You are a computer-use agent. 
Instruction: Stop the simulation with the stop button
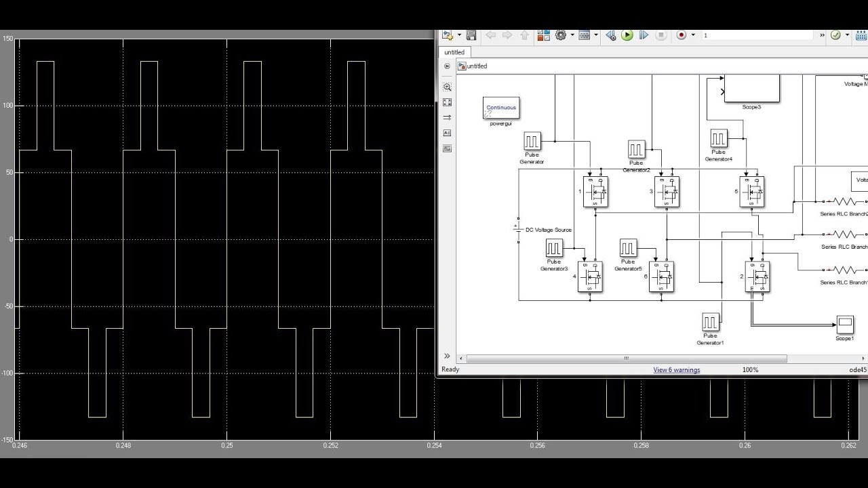click(x=661, y=35)
